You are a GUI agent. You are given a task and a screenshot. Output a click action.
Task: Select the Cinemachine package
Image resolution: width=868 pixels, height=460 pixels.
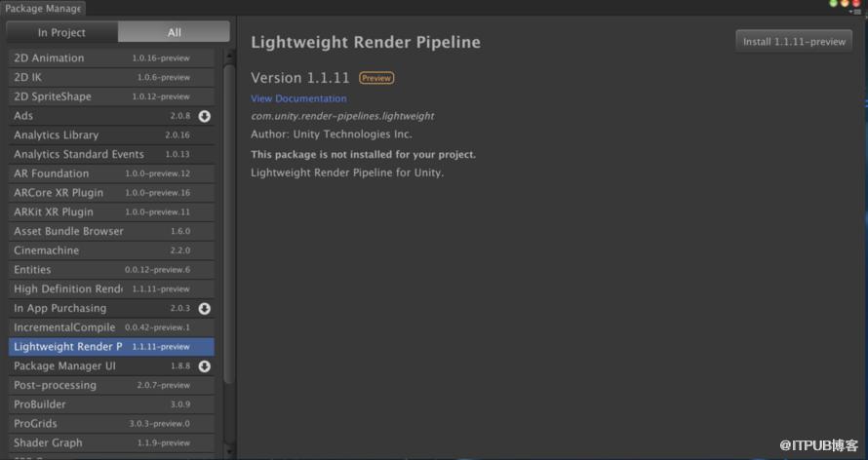click(x=111, y=250)
